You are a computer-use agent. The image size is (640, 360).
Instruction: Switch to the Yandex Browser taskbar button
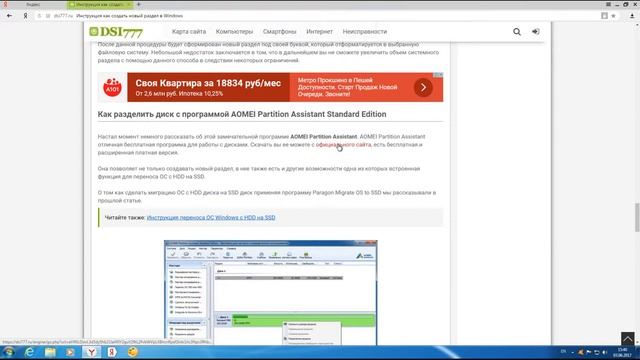tap(91, 352)
